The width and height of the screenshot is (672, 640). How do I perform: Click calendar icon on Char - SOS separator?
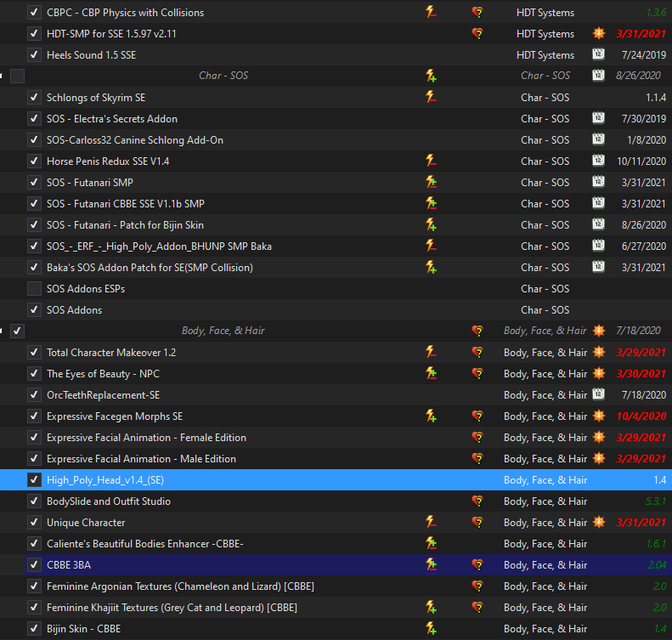coord(598,76)
